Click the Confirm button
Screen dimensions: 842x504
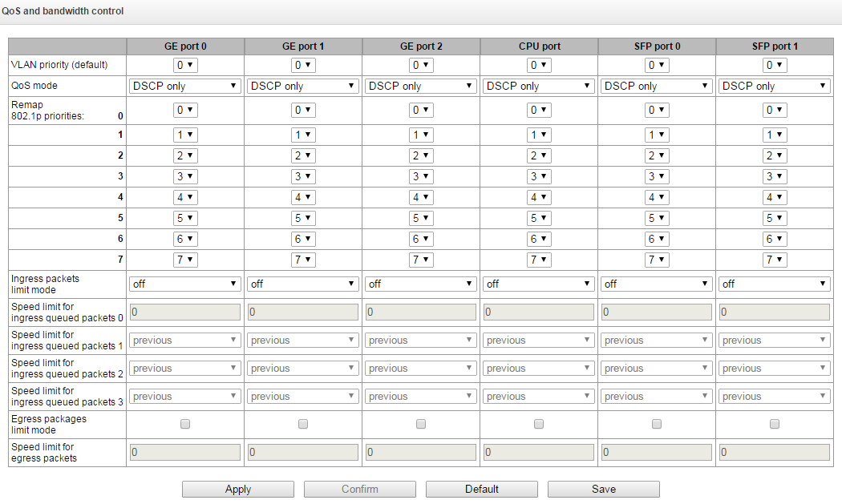click(360, 489)
